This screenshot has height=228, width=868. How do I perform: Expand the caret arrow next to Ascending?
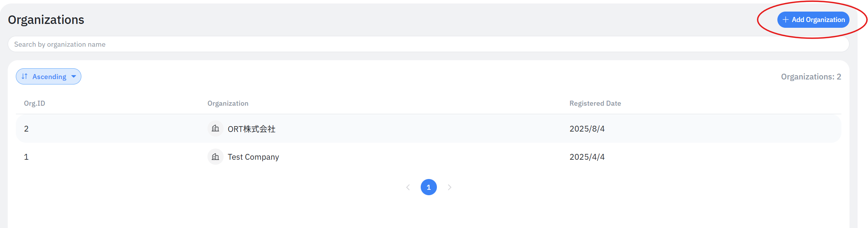click(74, 76)
